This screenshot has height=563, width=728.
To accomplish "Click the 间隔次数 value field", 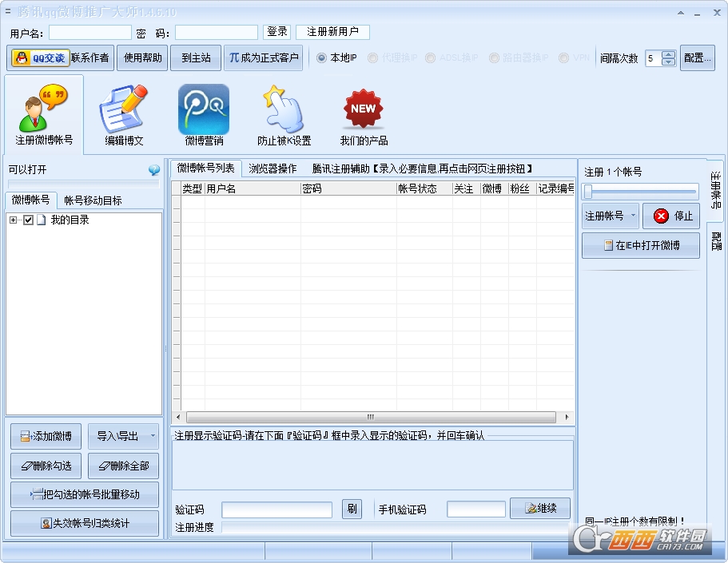I will (x=653, y=58).
